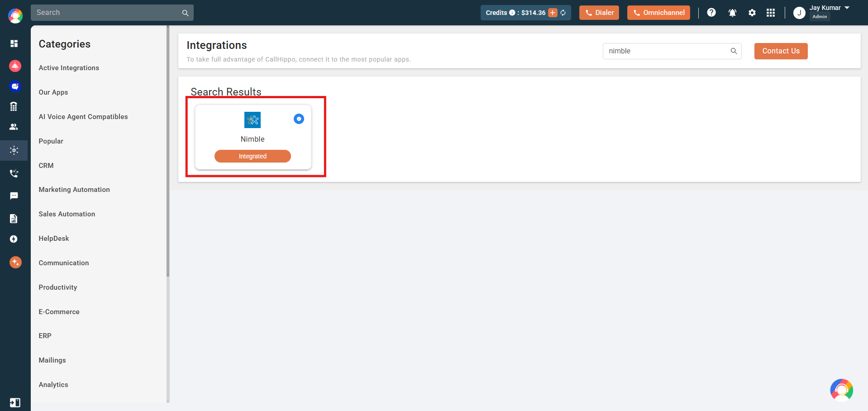The height and width of the screenshot is (411, 868).
Task: Select HelpDesk category
Action: (x=54, y=239)
